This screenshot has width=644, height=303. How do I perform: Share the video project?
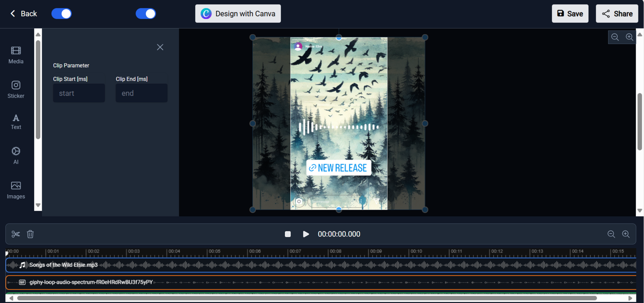[617, 14]
